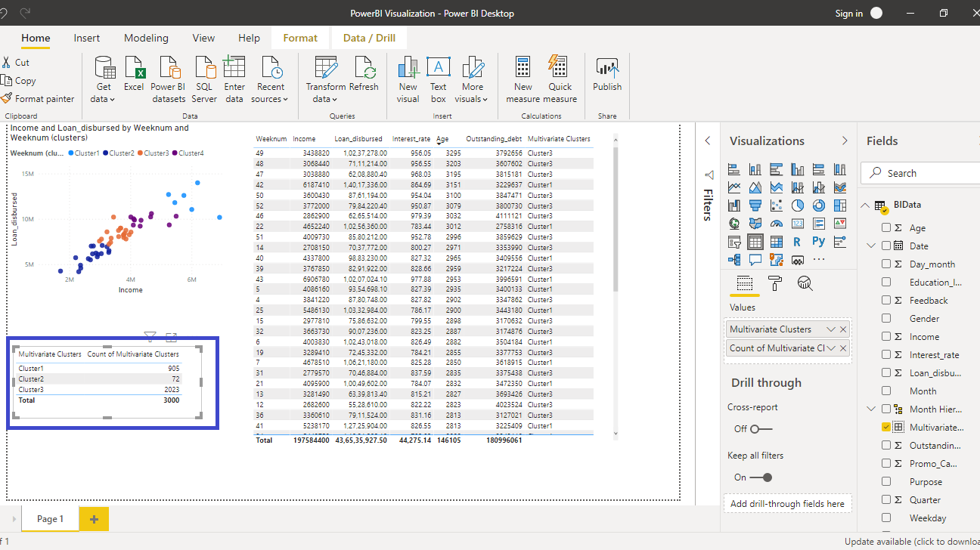
Task: Add a new report page
Action: (94, 519)
